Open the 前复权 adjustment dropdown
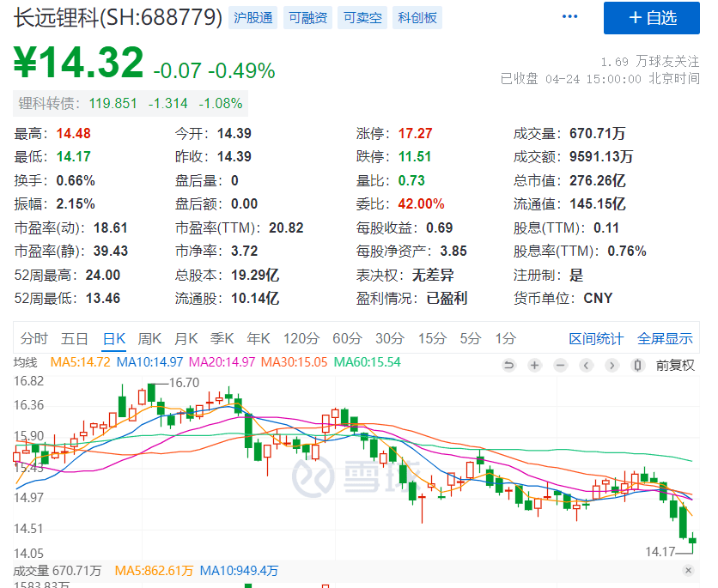 click(x=675, y=365)
